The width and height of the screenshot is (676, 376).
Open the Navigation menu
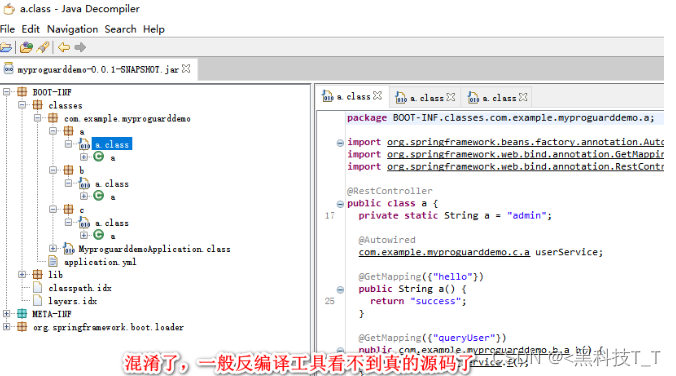tap(72, 29)
